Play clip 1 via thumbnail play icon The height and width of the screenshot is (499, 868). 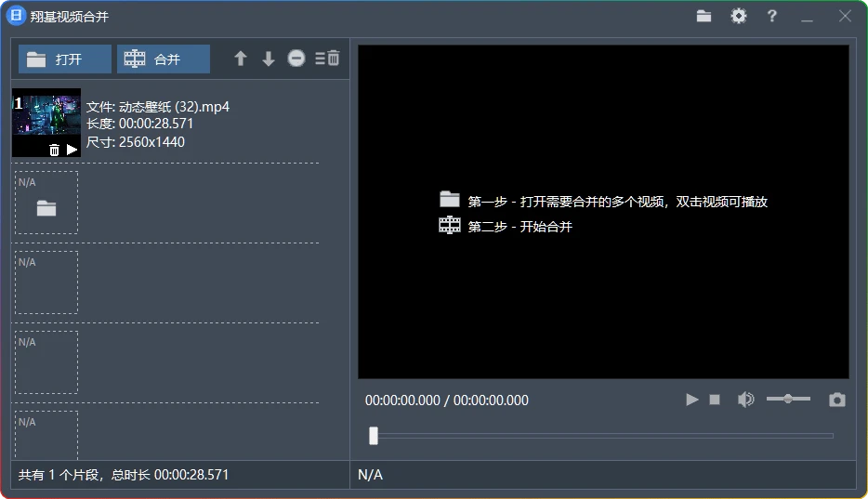(72, 150)
